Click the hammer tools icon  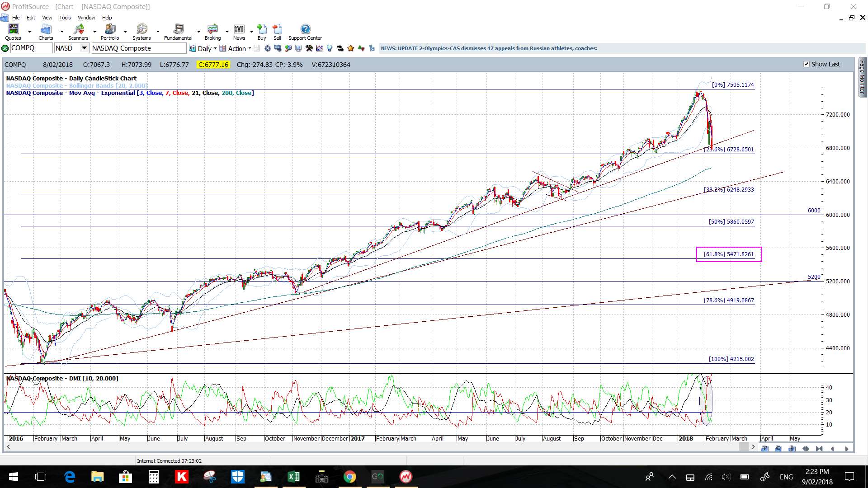(309, 48)
